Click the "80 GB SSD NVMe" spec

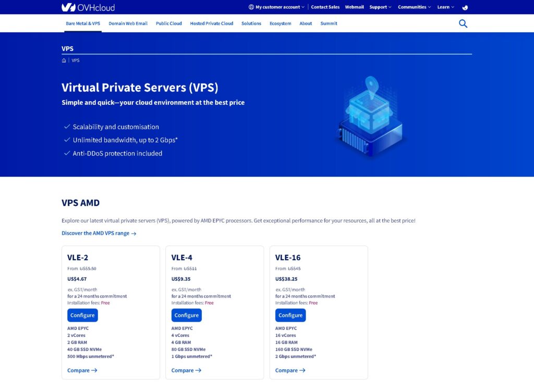pos(188,349)
